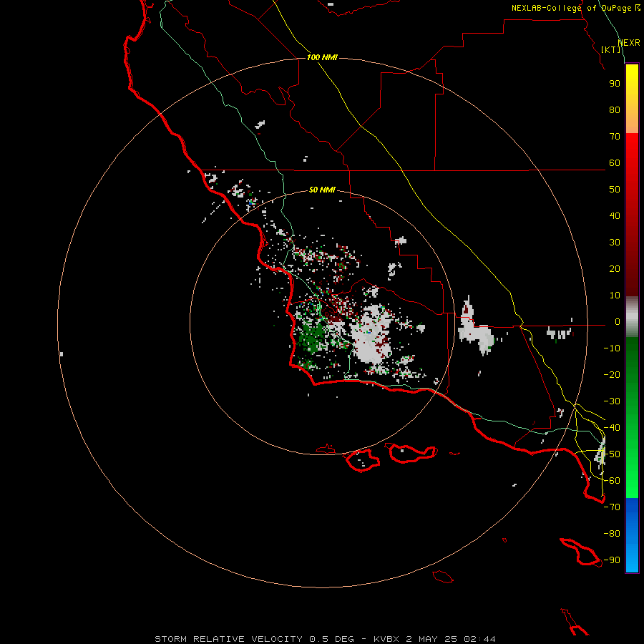644x644 pixels.
Task: Select the -40 value on velocity scale
Action: coord(612,428)
